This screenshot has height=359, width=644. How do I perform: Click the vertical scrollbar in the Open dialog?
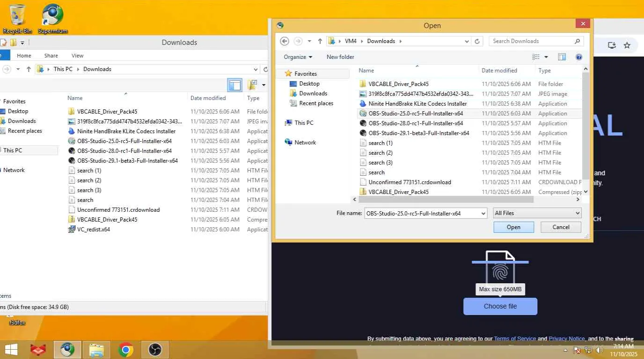click(x=585, y=126)
